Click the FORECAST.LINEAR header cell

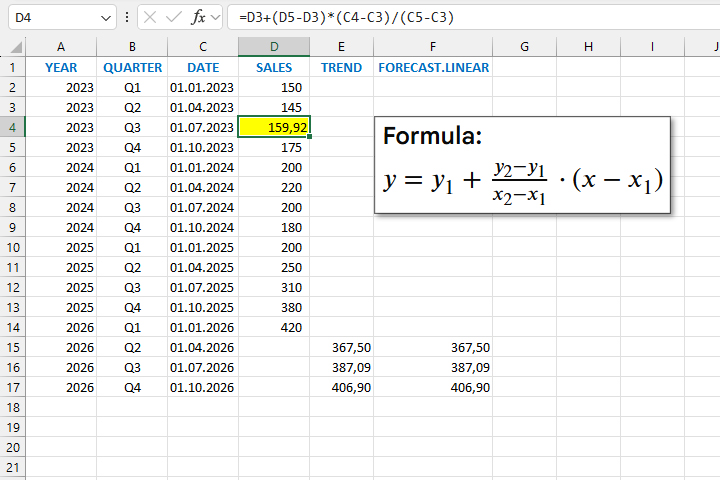point(433,68)
